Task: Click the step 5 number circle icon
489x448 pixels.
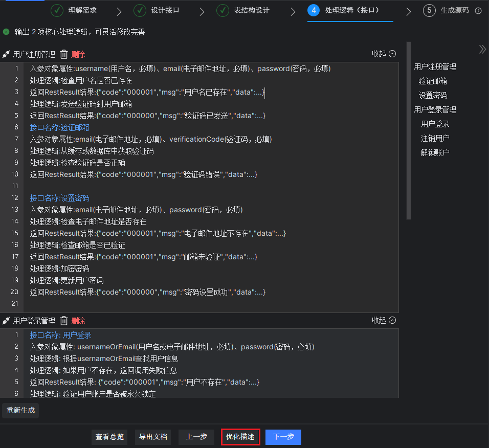Action: (429, 10)
